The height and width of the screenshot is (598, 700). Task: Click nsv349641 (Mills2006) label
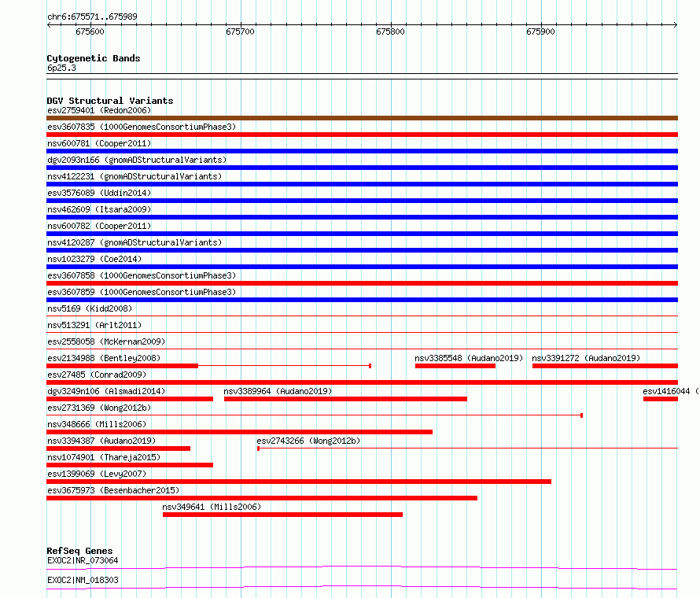point(212,507)
